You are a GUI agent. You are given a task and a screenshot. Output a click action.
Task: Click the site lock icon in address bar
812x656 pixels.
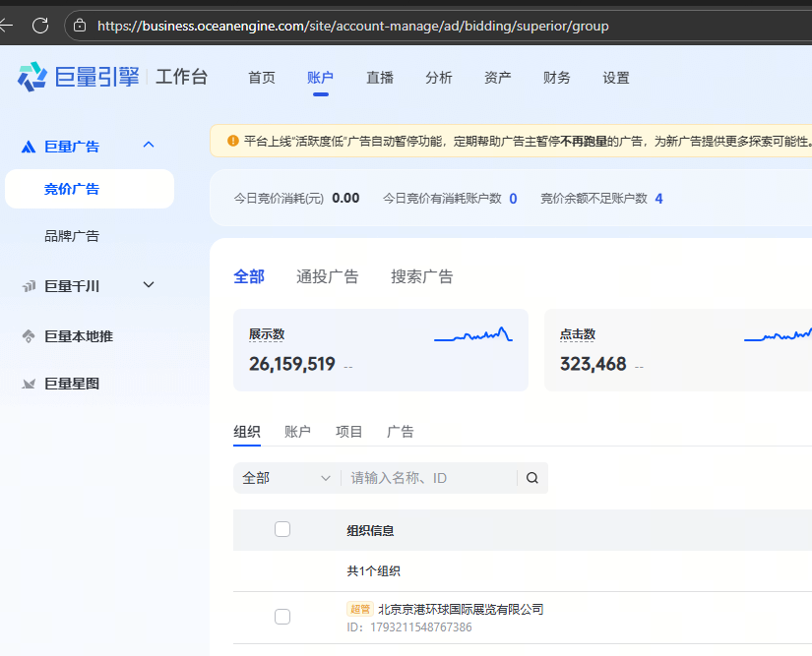coord(81,26)
